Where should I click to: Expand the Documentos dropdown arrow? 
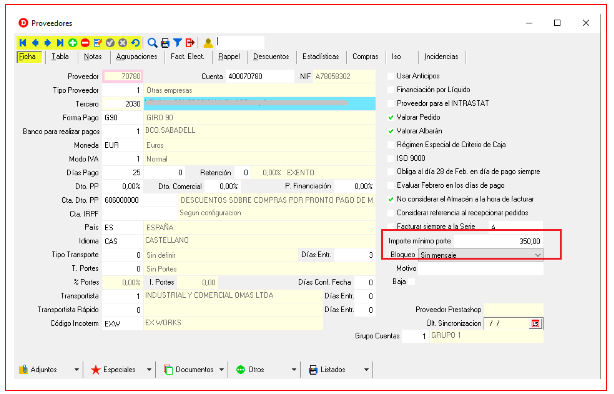(x=222, y=369)
